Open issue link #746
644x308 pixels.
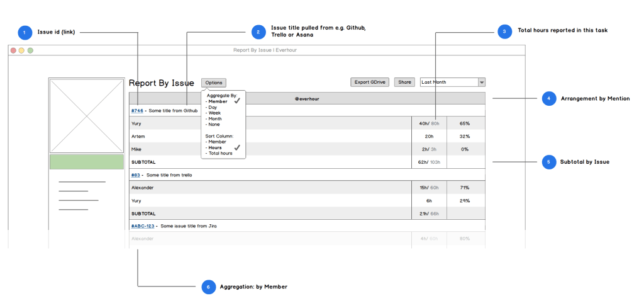(137, 111)
